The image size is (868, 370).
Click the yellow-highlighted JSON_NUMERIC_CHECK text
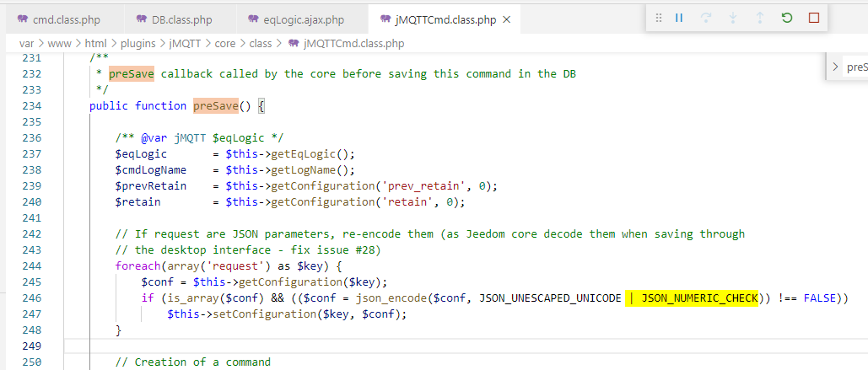pos(700,298)
